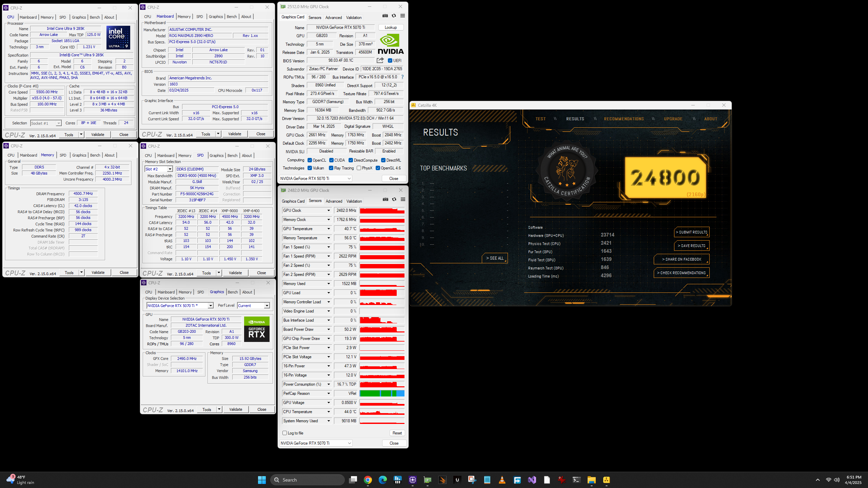Click the Bus Interface question mark icon

pyautogui.click(x=402, y=77)
